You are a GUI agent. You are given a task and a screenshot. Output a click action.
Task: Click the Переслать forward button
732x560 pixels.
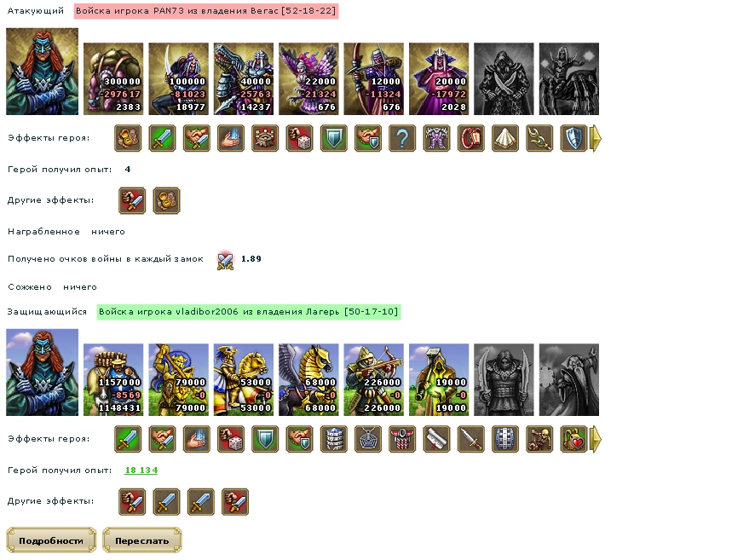click(142, 540)
